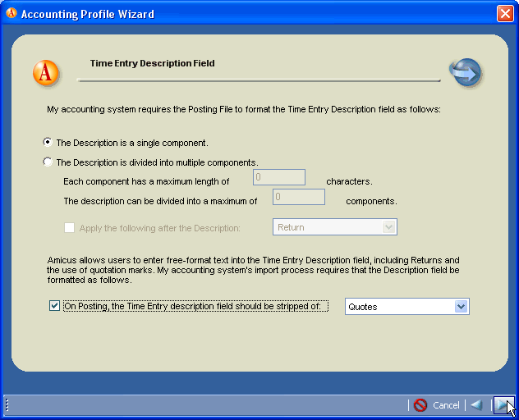Click the 'Accounting Profile Wizard' title bar text
Screen dimensions: 519x420
click(87, 14)
